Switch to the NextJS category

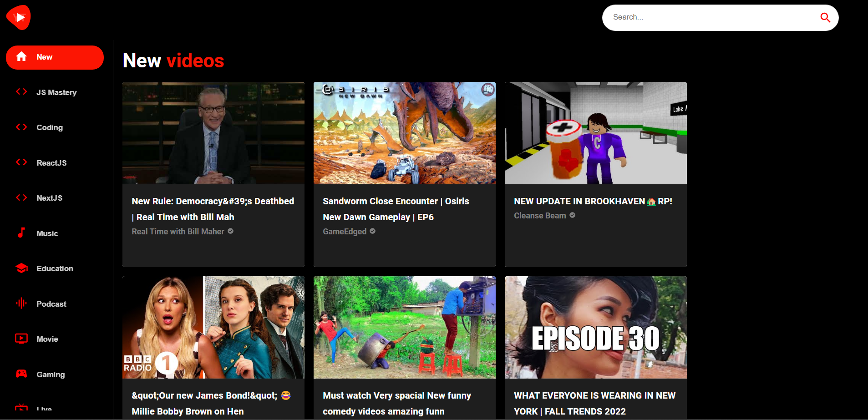[x=50, y=198]
